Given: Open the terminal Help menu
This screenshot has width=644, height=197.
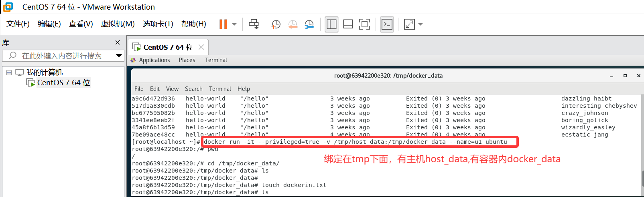Looking at the screenshot, I should 244,89.
